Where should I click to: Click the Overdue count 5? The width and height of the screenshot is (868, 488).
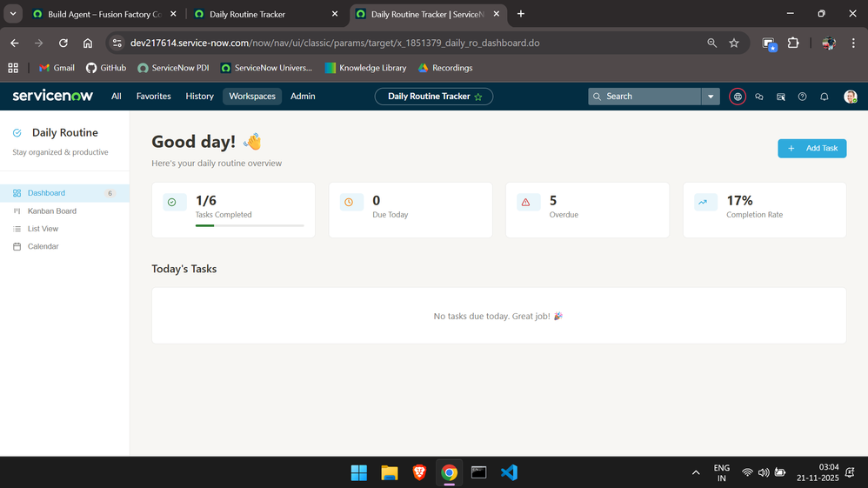tap(553, 201)
